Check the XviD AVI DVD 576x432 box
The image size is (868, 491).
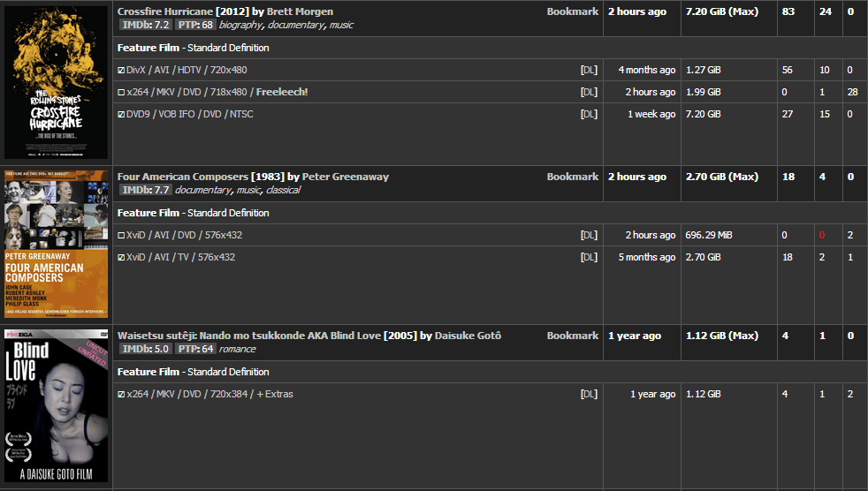click(x=121, y=235)
